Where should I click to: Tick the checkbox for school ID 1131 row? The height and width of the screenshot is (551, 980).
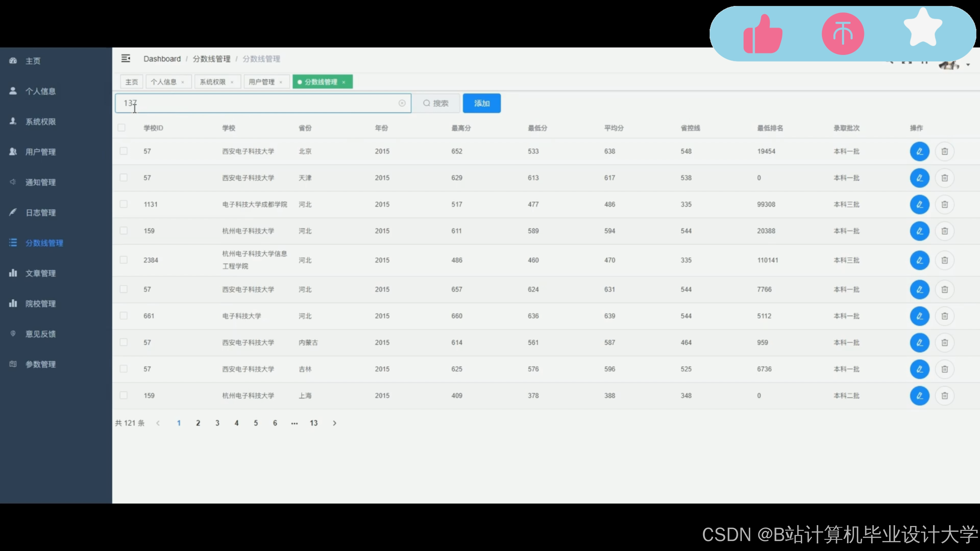123,204
